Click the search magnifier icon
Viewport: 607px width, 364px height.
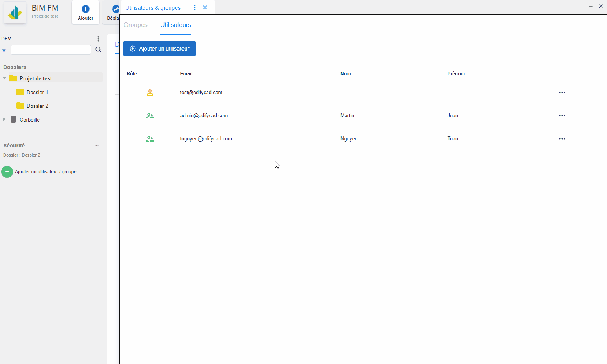click(x=98, y=50)
